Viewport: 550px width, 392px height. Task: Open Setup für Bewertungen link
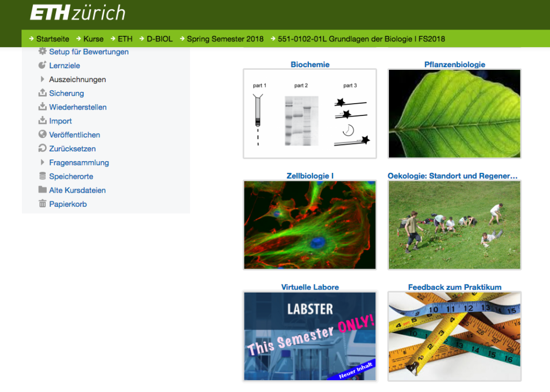(89, 52)
